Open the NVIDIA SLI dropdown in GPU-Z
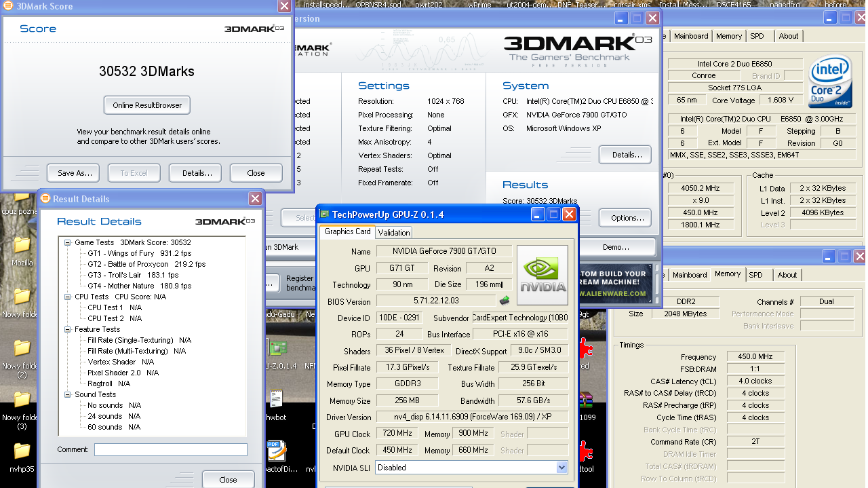Screen dimensions: 868x488 [x=561, y=467]
